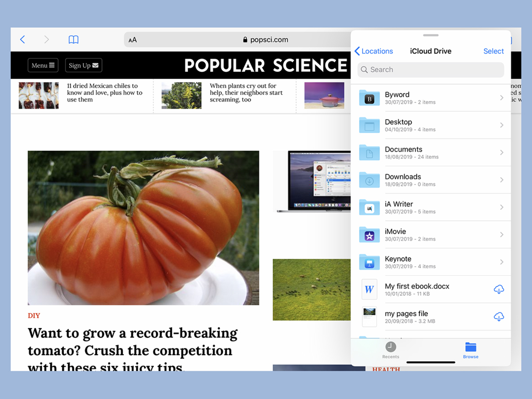The height and width of the screenshot is (399, 532).
Task: Expand the Documents folder chevron
Action: pos(501,153)
